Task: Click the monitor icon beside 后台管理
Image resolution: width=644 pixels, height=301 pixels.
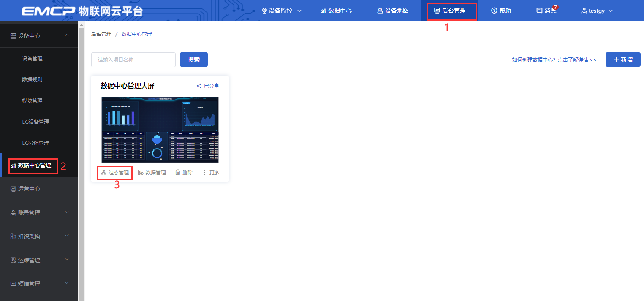Action: [x=437, y=11]
